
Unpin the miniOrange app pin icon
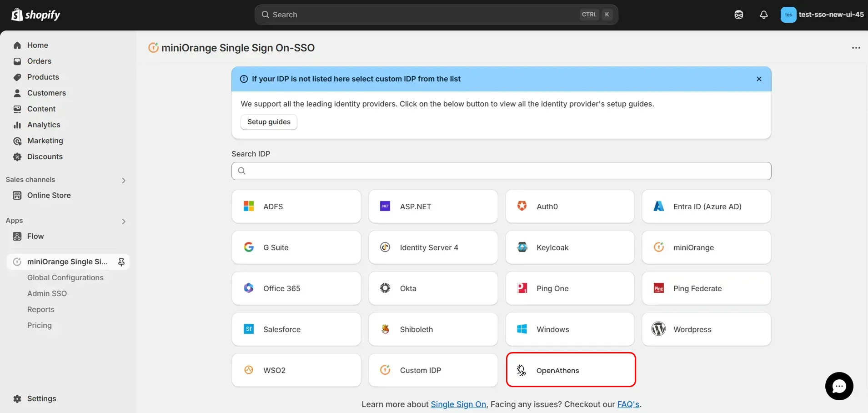121,262
